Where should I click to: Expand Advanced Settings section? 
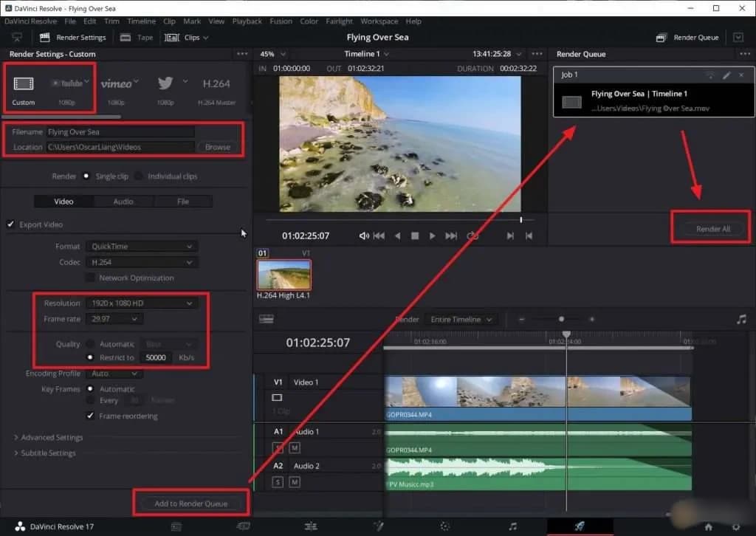48,437
